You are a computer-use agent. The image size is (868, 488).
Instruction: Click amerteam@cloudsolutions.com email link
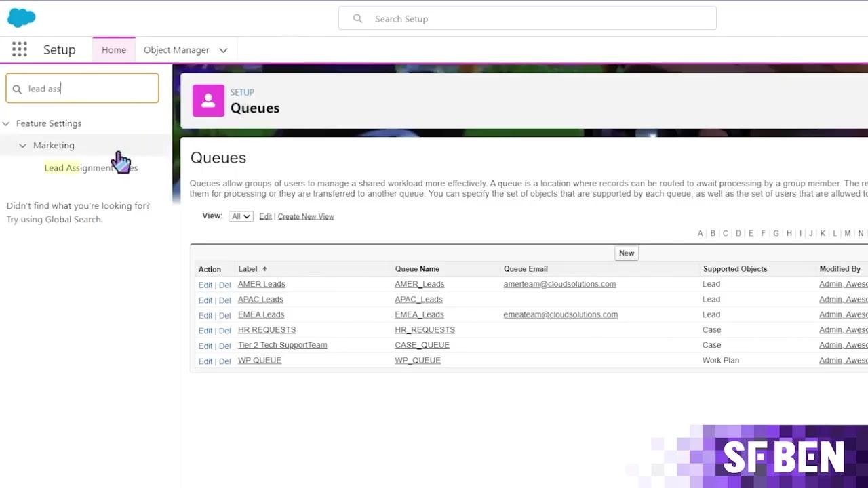tap(559, 284)
